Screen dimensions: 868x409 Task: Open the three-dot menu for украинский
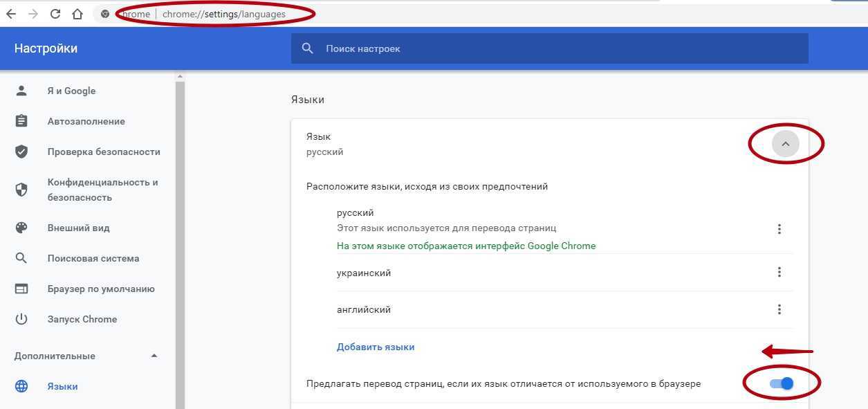779,273
